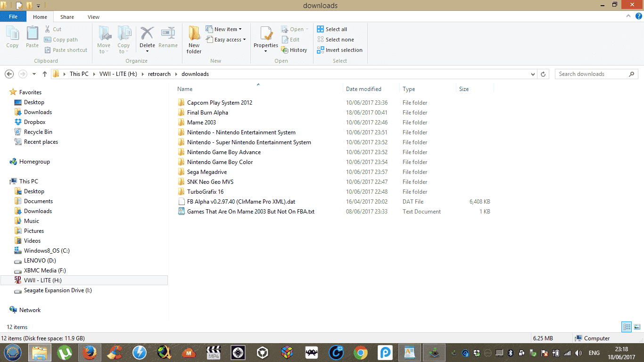Screen dimensions: 644x362
Task: Select the Home ribbon tab
Action: click(40, 17)
